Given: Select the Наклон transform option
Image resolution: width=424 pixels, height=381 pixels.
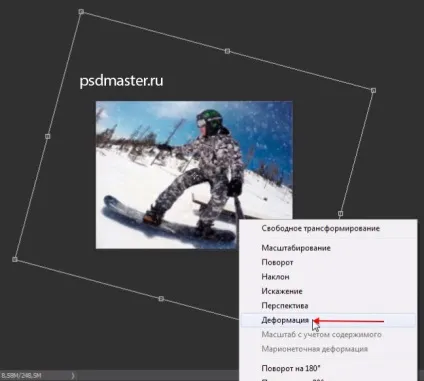Looking at the screenshot, I should point(328,277).
